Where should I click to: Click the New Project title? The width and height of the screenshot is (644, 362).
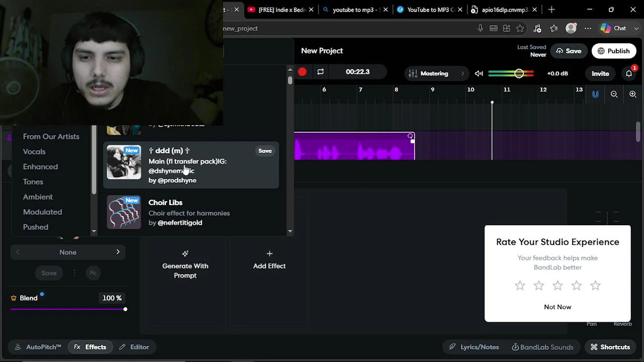coord(322,51)
